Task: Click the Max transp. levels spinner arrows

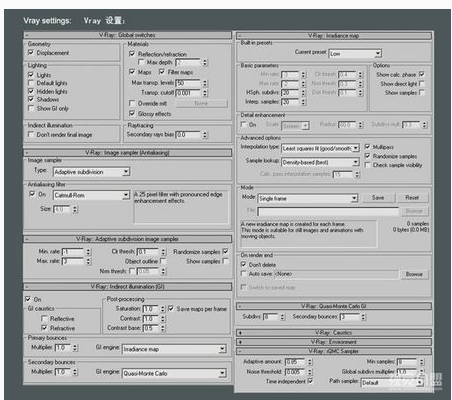Action: coord(205,83)
